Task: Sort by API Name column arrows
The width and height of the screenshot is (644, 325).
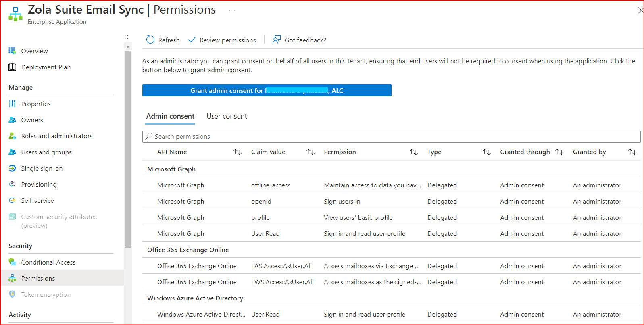Action: (x=238, y=152)
